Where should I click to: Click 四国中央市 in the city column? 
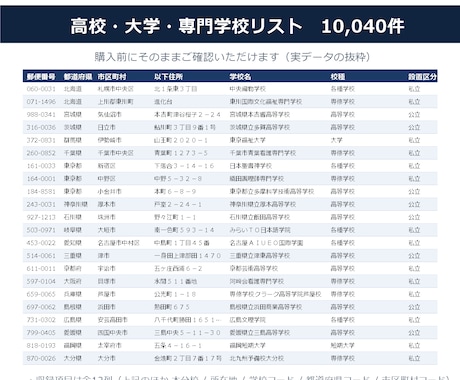coord(113,333)
